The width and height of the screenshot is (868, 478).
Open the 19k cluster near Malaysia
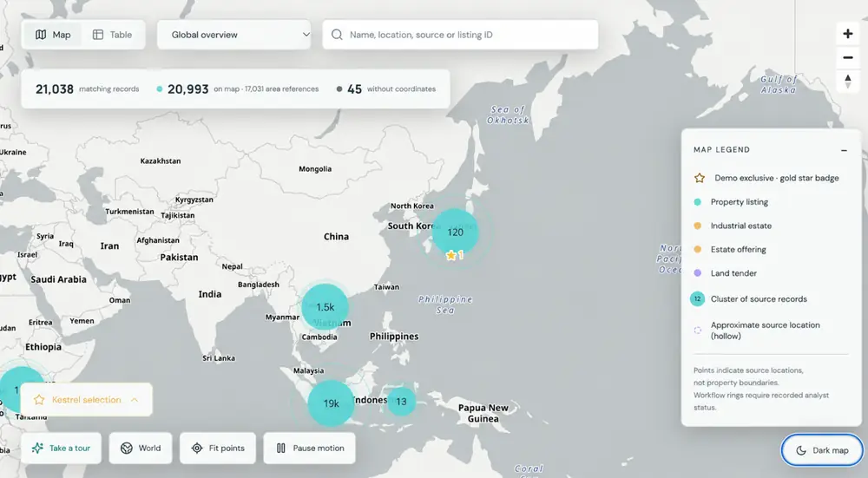pos(331,403)
